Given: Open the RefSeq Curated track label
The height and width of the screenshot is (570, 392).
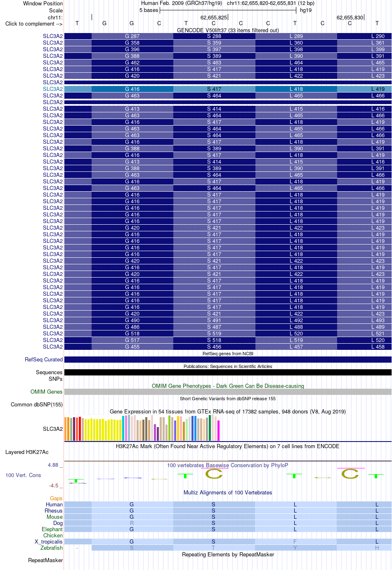Looking at the screenshot, I should point(44,359).
